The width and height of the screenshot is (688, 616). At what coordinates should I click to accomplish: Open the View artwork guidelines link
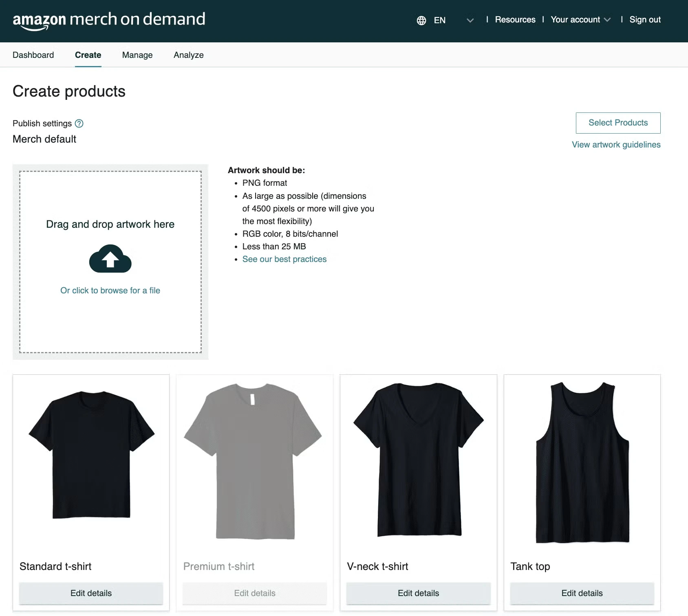[x=616, y=145]
